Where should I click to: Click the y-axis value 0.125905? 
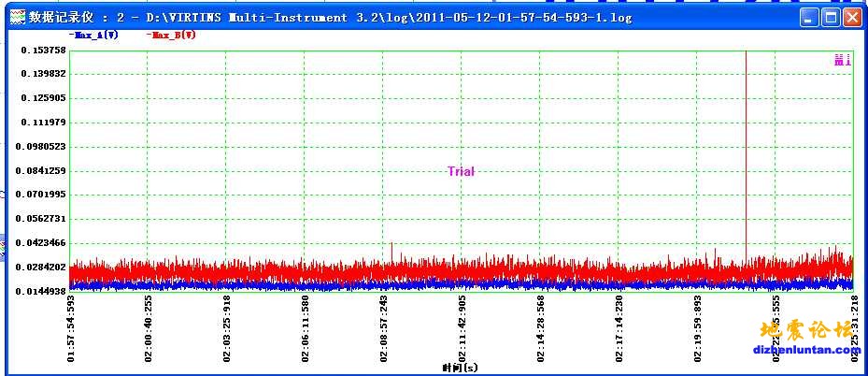[44, 98]
